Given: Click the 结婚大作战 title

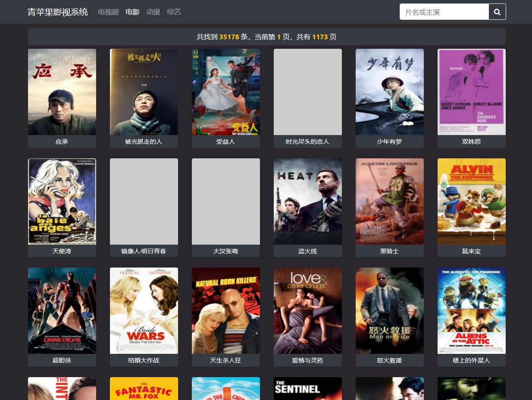Looking at the screenshot, I should 144,360.
